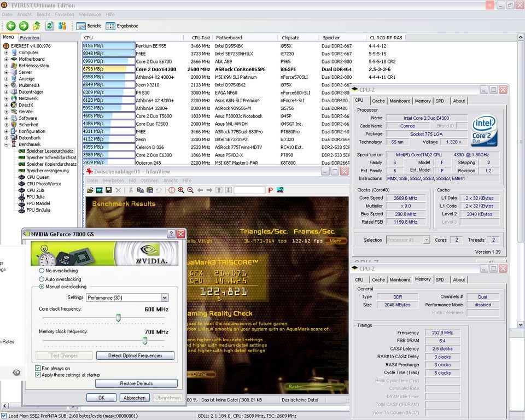Click the Memory clock frequency slider handle
The height and width of the screenshot is (420, 525).
click(x=145, y=341)
